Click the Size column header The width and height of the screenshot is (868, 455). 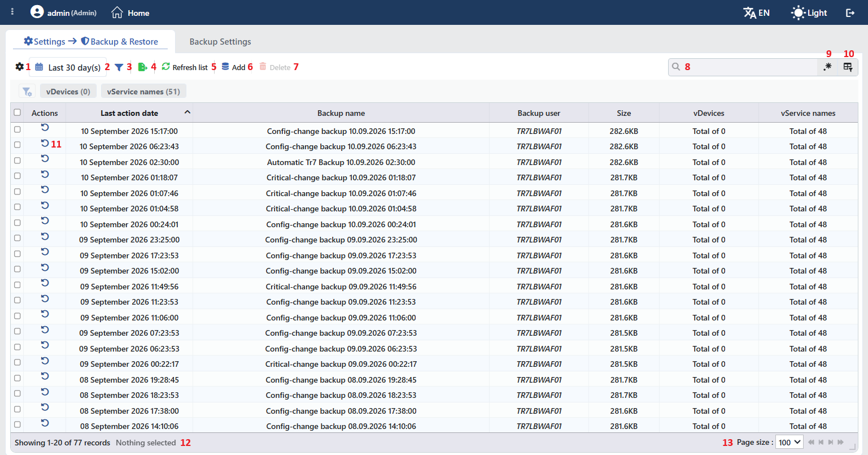(624, 113)
